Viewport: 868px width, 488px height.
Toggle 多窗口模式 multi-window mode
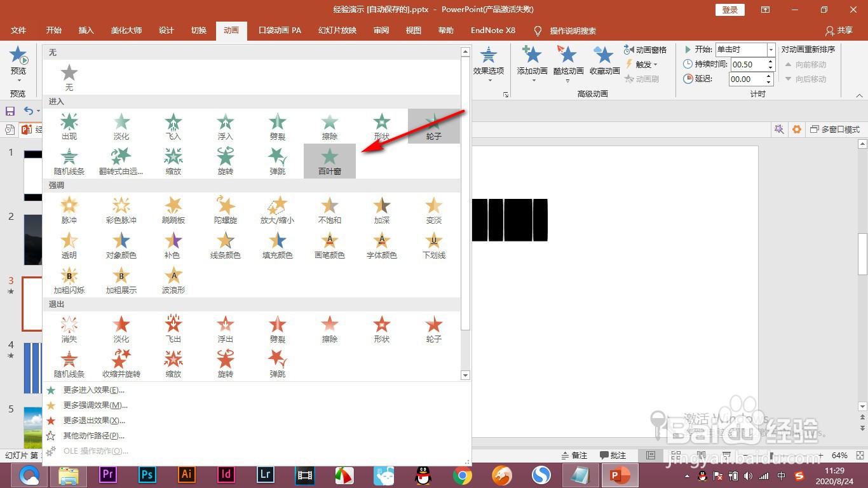point(835,129)
